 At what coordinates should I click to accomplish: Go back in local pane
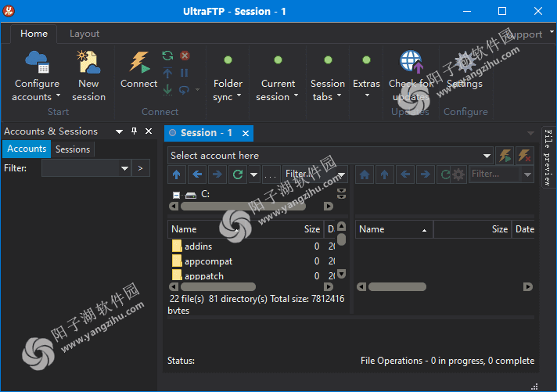(x=197, y=174)
